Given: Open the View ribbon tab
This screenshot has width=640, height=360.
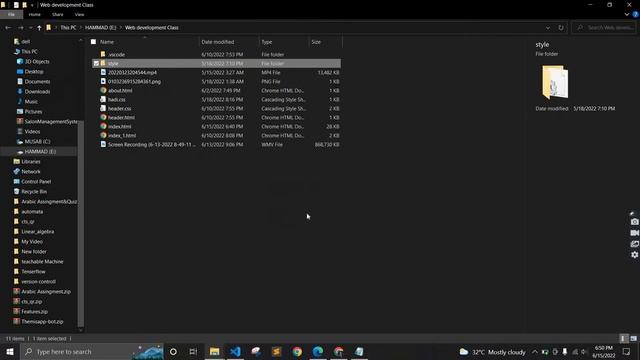Looking at the screenshot, I should 79,14.
